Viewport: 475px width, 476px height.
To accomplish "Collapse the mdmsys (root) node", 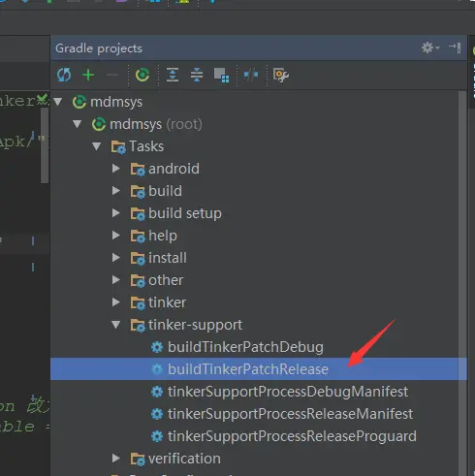I will (x=78, y=124).
